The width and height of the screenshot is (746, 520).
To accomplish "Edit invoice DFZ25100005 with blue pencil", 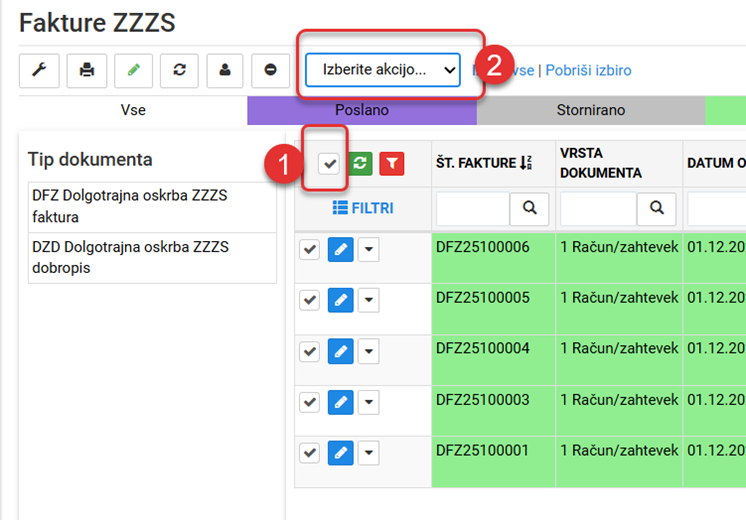I will [341, 300].
